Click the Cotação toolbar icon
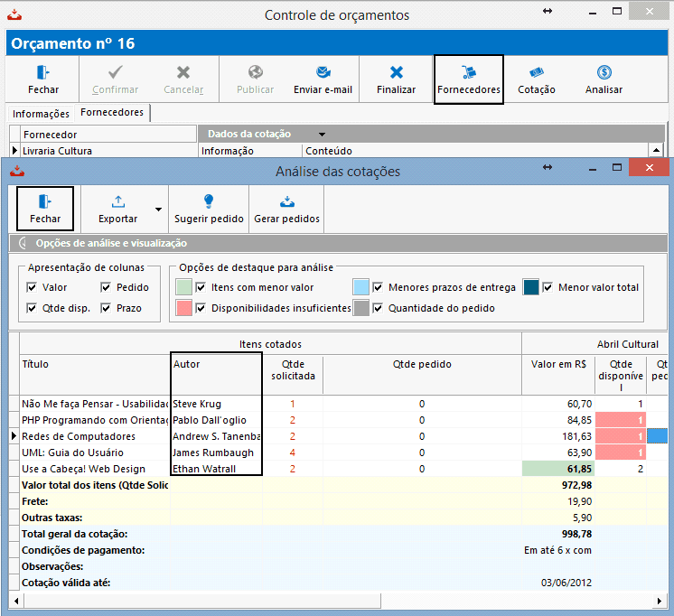The width and height of the screenshot is (674, 616). 537,71
